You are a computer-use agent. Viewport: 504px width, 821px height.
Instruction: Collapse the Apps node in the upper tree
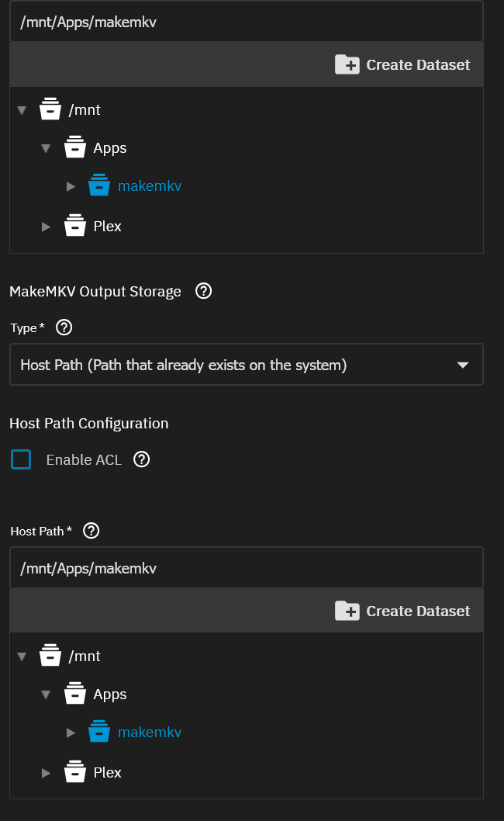[46, 148]
